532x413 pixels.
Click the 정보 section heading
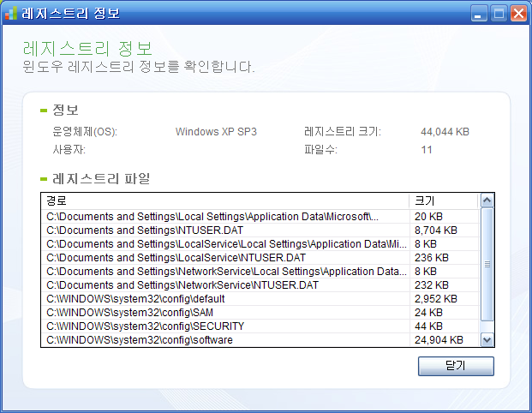click(65, 110)
